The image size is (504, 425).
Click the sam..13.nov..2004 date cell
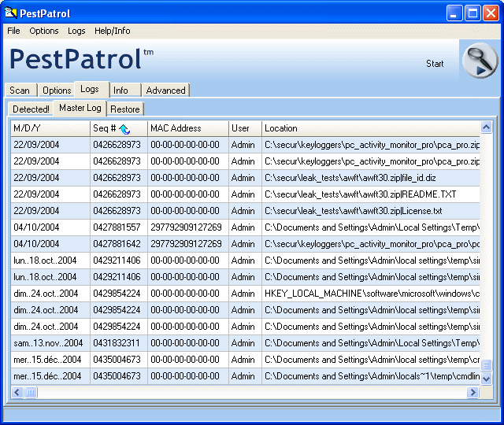[48, 343]
